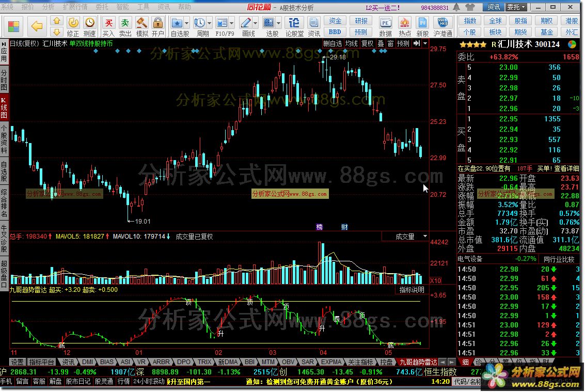585x392 pixels.
Task: Click the green 卖出 sell icon
Action: (x=125, y=23)
